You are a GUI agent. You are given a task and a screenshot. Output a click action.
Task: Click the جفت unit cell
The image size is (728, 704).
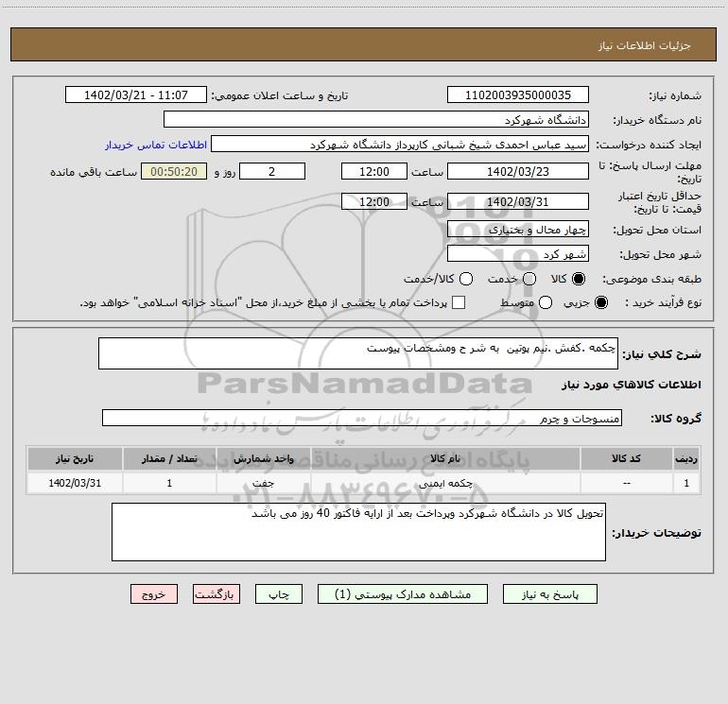click(x=263, y=483)
